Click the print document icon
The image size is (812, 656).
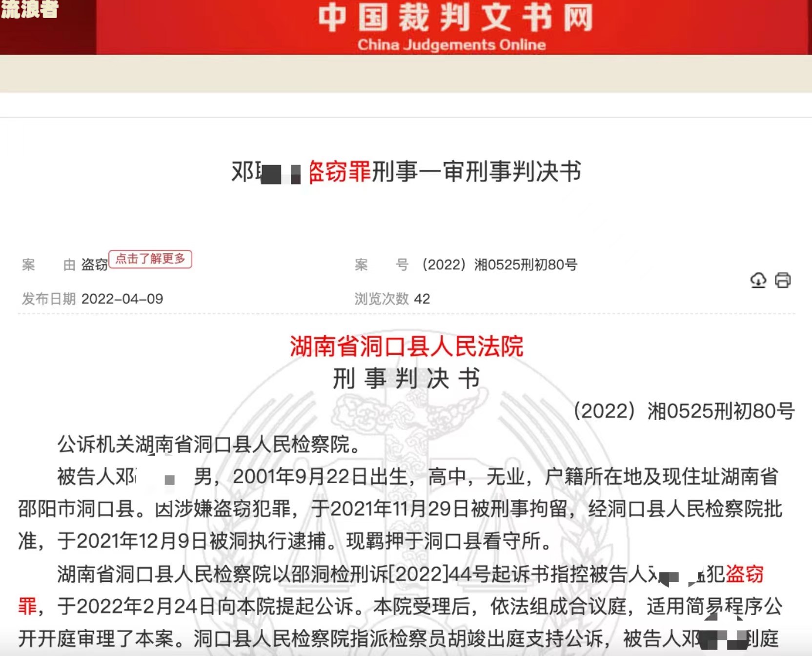point(783,280)
